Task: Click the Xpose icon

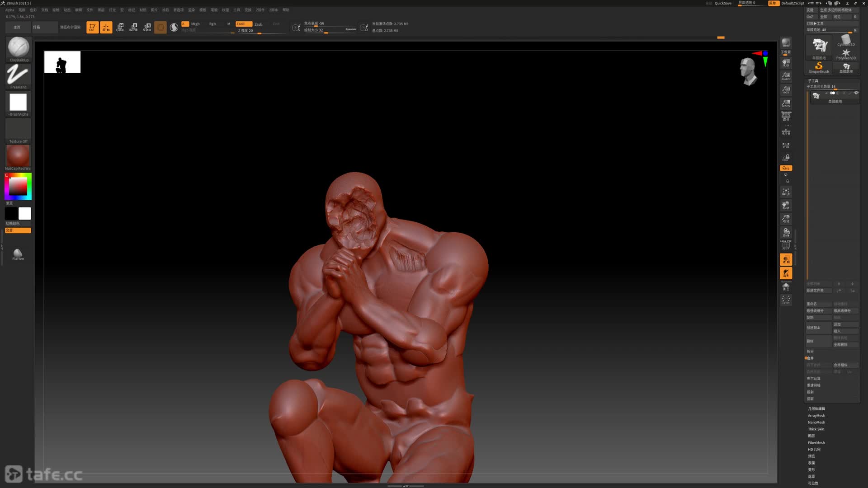Action: coord(786,300)
